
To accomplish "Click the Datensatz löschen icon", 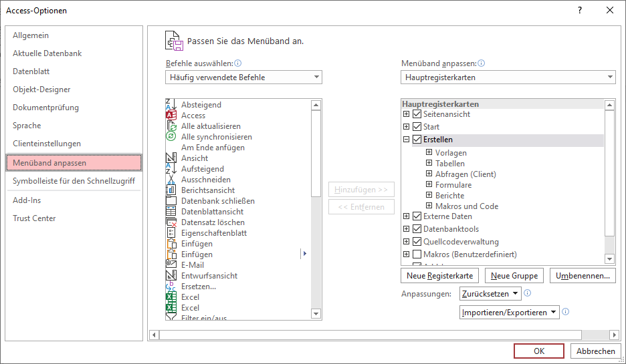I will (171, 222).
